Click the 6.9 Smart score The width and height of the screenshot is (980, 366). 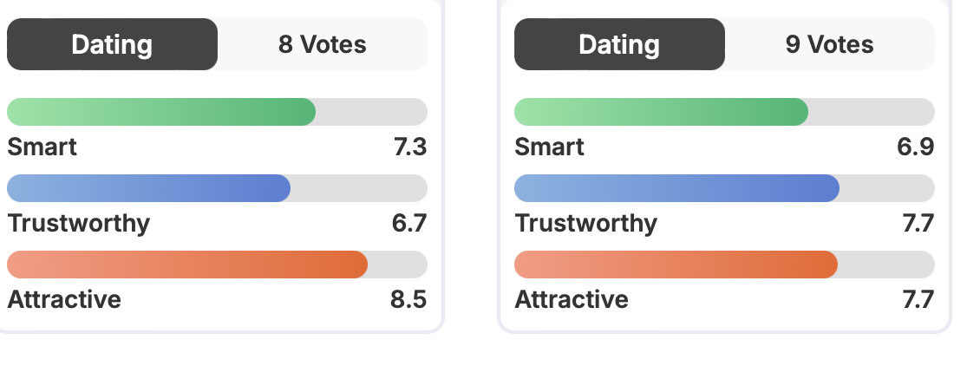(x=916, y=147)
